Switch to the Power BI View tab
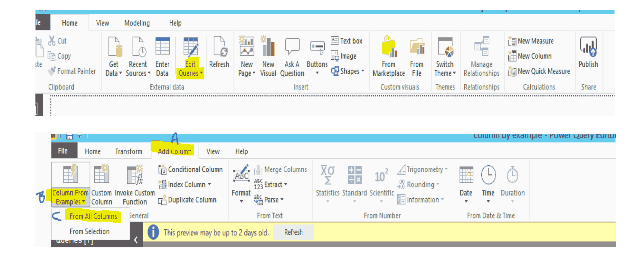Image resolution: width=644 pixels, height=258 pixels. 102,23
